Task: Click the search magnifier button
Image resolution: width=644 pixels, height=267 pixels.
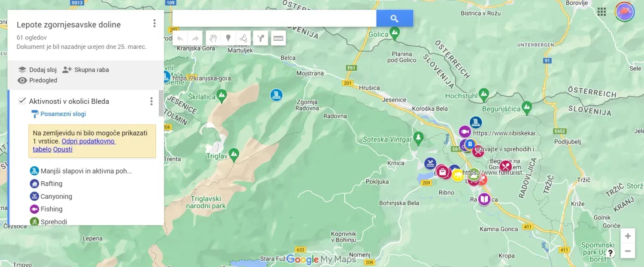Action: pos(395,18)
